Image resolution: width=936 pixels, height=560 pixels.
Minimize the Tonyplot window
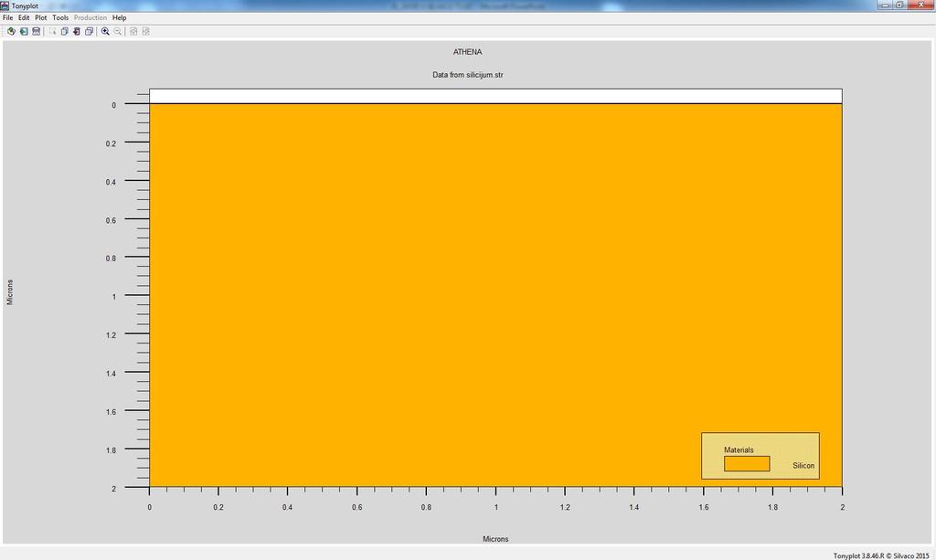[x=885, y=5]
